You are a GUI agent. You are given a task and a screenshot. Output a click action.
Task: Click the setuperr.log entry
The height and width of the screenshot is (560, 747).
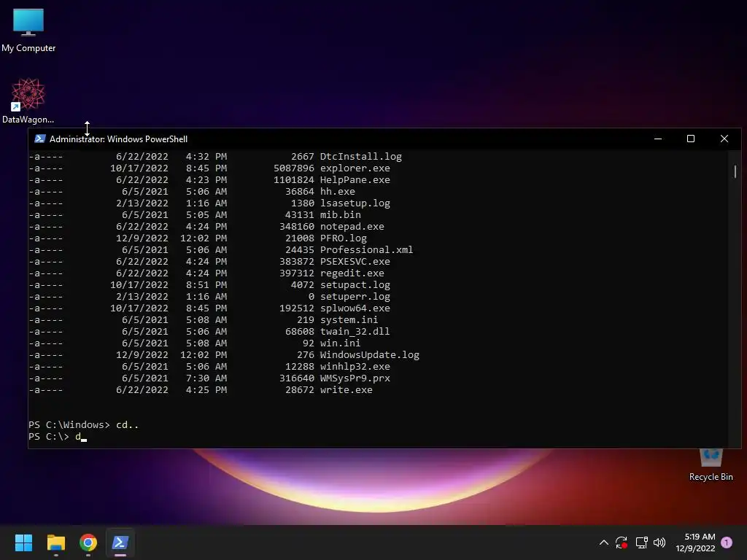coord(355,297)
